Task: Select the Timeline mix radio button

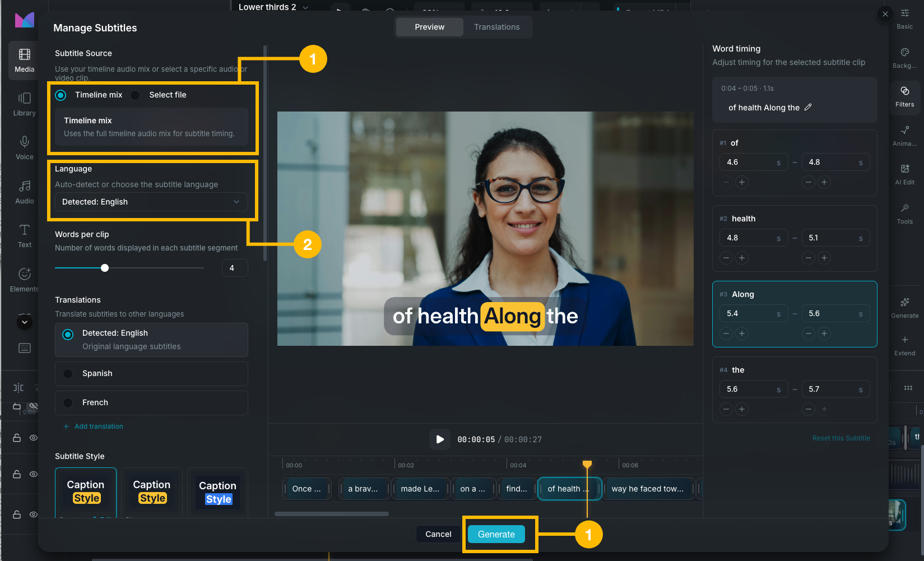Action: point(61,95)
